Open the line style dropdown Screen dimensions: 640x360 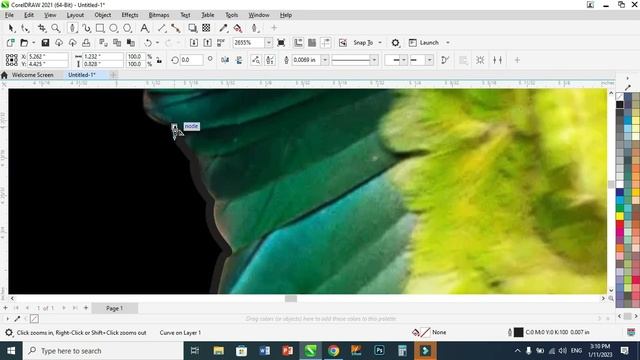374,60
